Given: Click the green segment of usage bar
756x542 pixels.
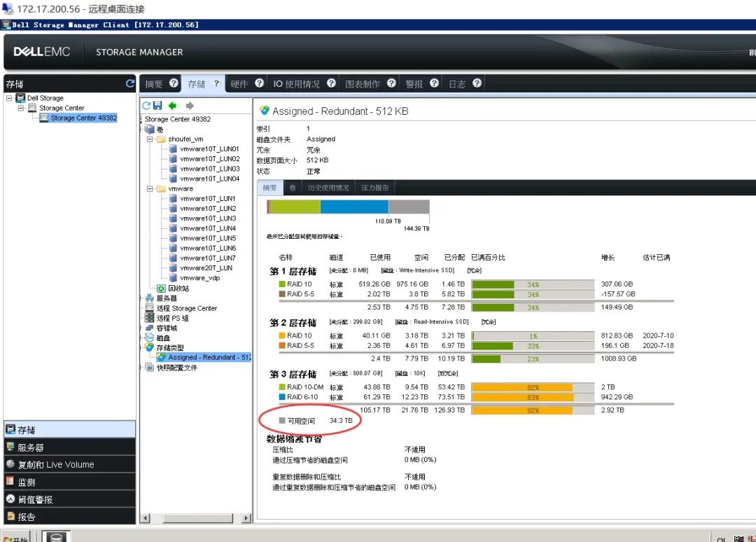Looking at the screenshot, I should [296, 207].
